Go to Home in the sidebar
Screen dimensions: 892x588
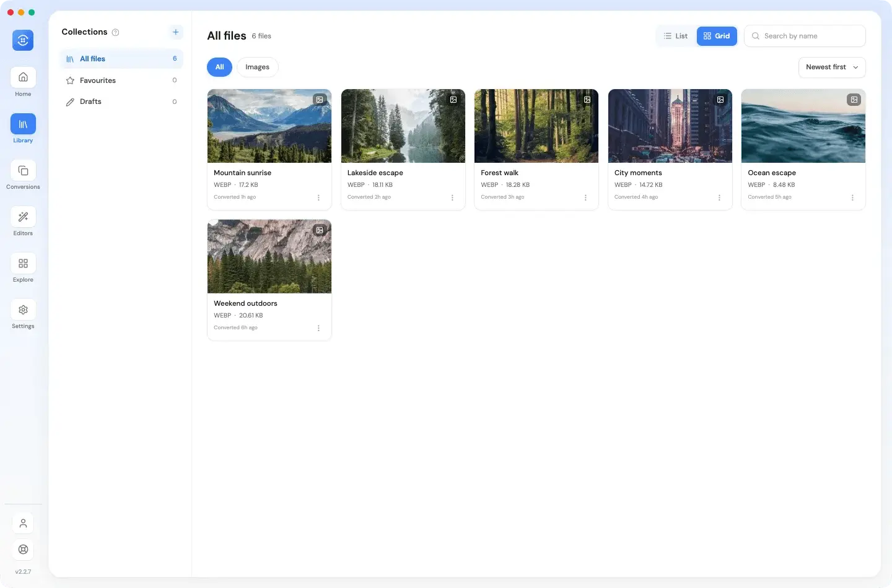tap(23, 77)
